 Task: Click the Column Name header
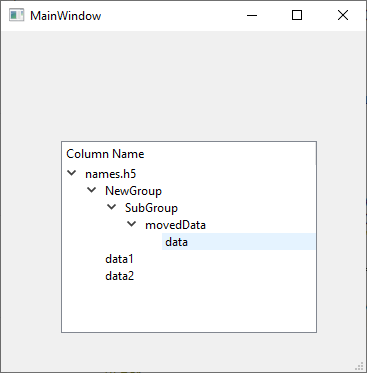[189, 154]
